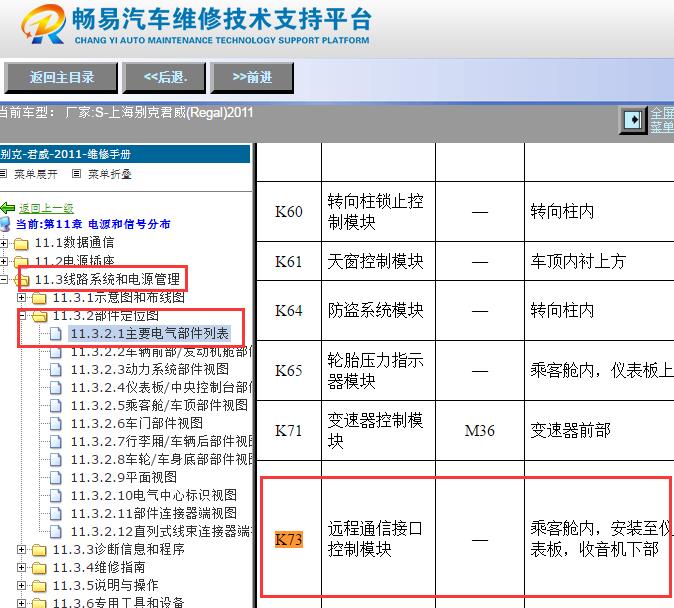Expand the 11.3.5说明与操作 node

click(x=21, y=586)
